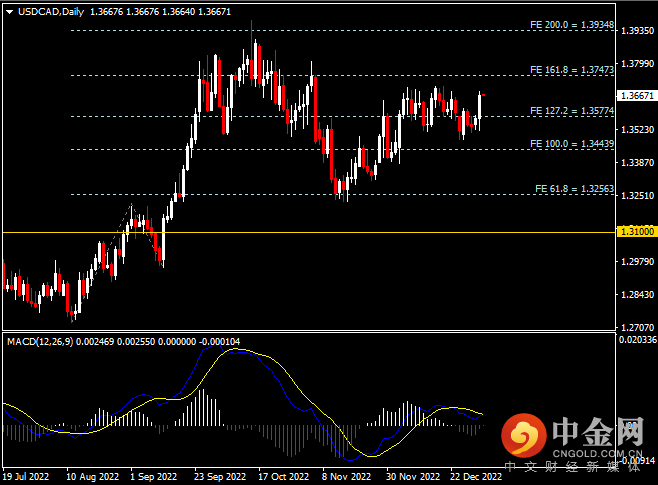
Task: Click the current price tag 1.36671
Action: click(x=637, y=96)
